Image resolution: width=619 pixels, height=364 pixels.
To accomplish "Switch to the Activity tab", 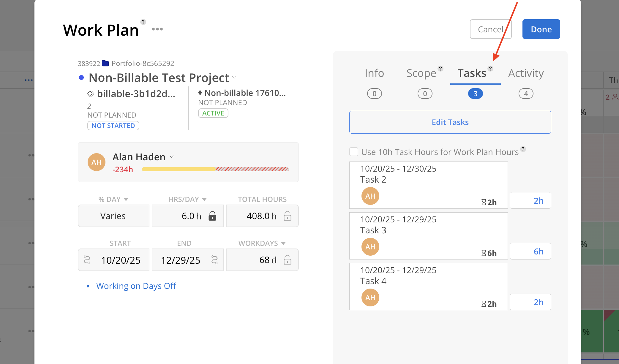I will point(526,73).
